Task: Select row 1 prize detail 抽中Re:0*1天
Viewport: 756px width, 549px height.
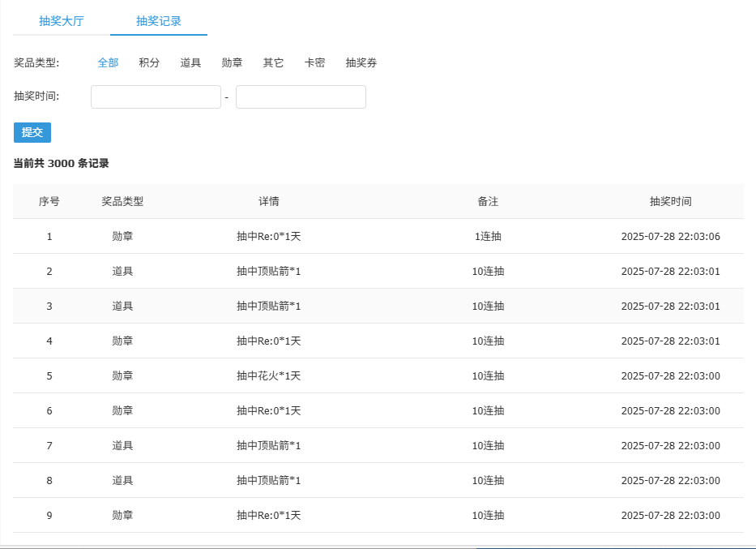Action: (x=269, y=236)
